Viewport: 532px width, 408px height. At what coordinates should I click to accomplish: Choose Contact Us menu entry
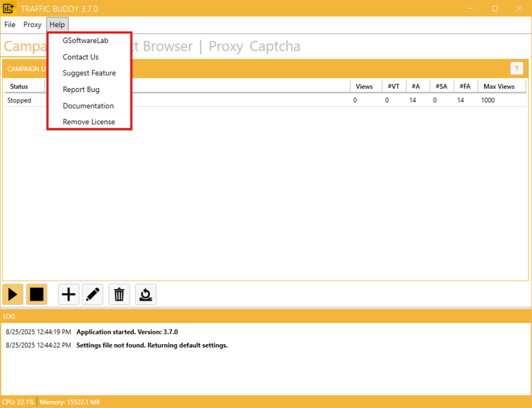pos(80,57)
